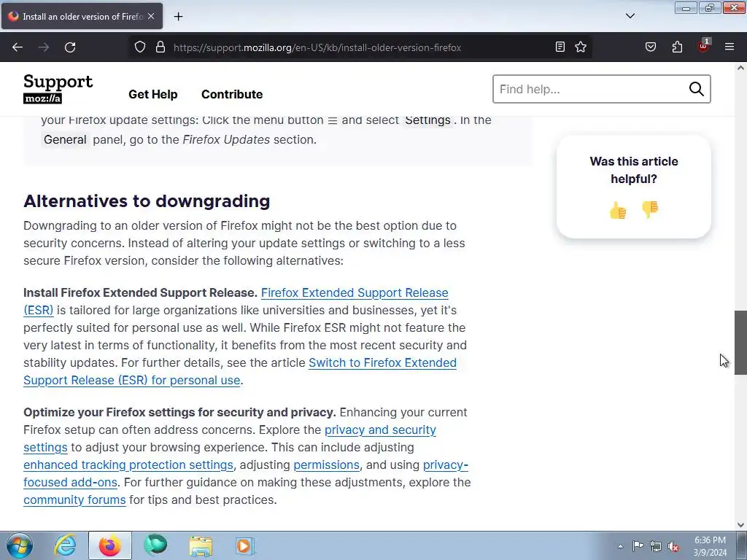Toggle reader view icon
747x560 pixels.
[560, 47]
